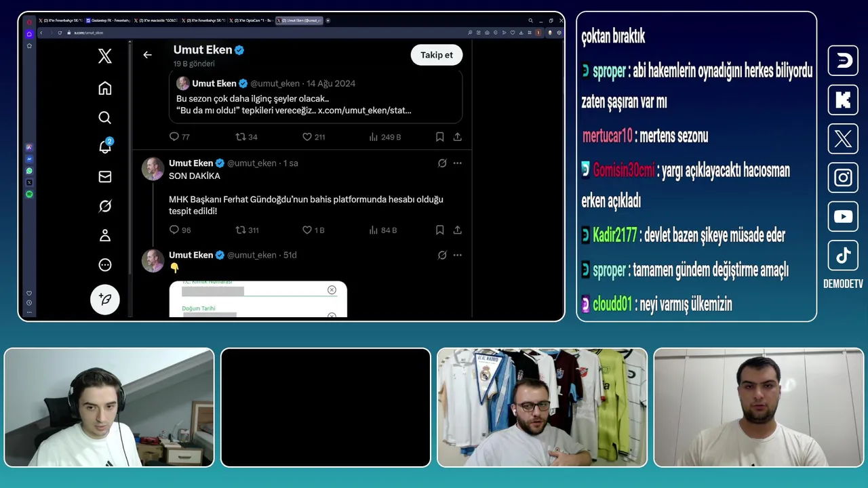868x488 pixels.
Task: Follow Umut Eken with Takip et
Action: [x=437, y=55]
